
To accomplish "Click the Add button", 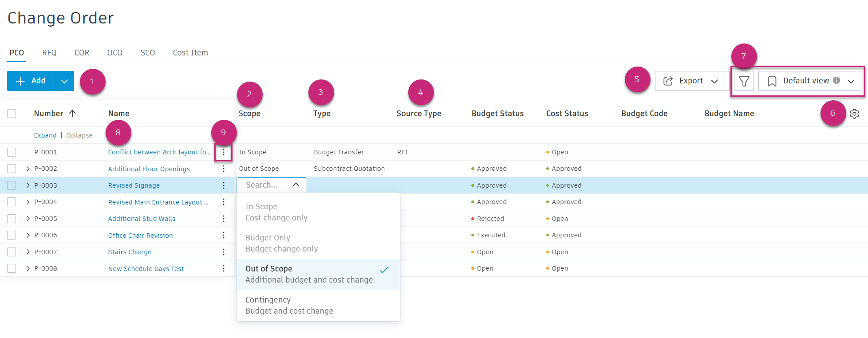I will pos(31,81).
